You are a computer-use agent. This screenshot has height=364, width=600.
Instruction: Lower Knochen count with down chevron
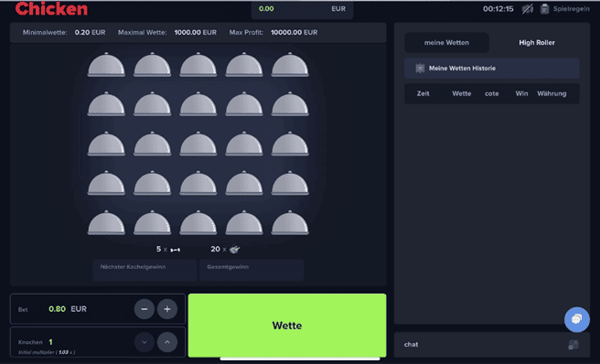145,342
